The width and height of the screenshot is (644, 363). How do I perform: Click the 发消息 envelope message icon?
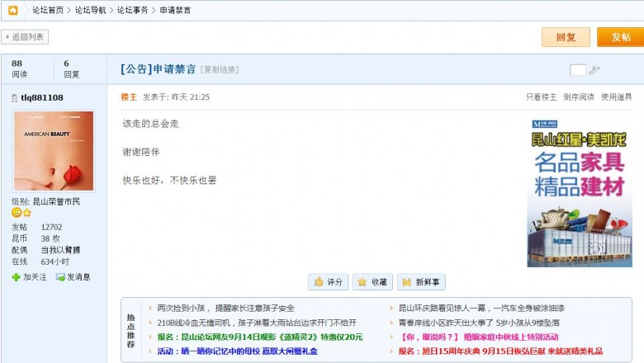pos(60,277)
